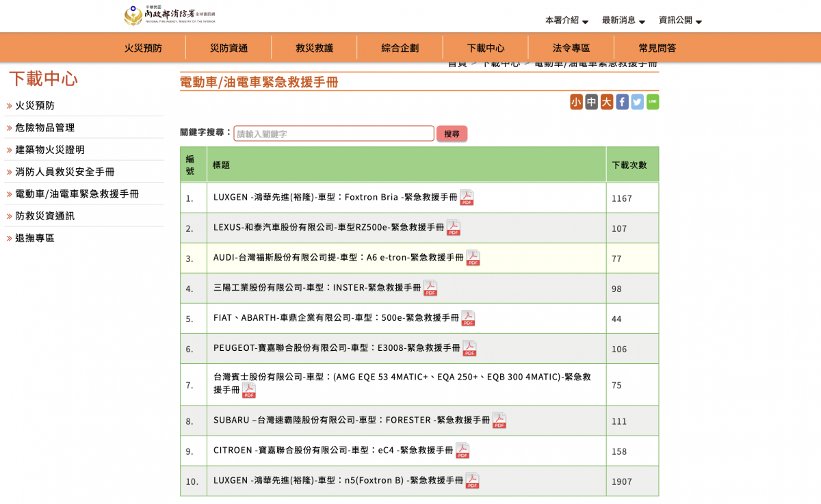Share the page via the LINE icon
This screenshot has width=821, height=504.
[x=652, y=101]
